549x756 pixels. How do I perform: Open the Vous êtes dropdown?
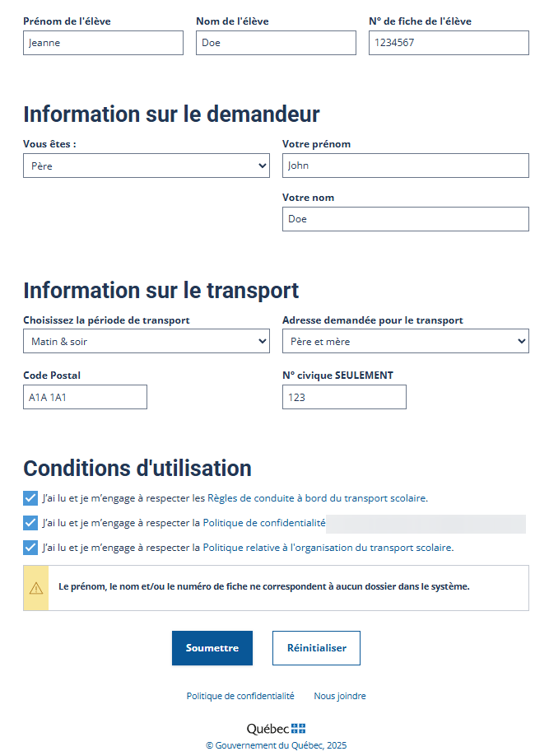point(147,166)
